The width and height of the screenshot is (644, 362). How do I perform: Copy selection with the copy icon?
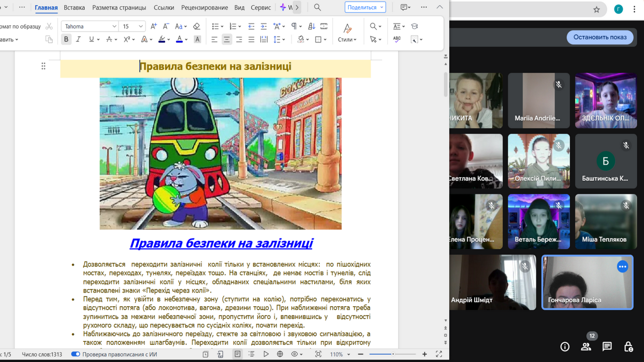49,39
